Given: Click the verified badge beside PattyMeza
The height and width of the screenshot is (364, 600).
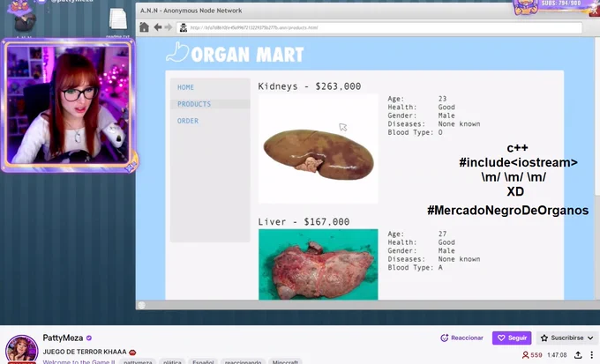Looking at the screenshot, I should point(89,338).
